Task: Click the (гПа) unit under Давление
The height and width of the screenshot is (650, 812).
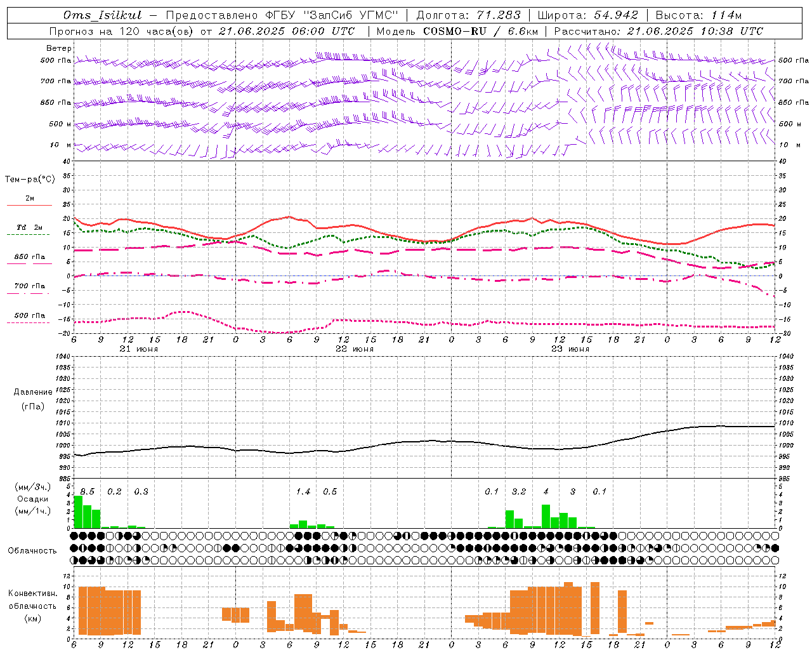Action: 33,406
